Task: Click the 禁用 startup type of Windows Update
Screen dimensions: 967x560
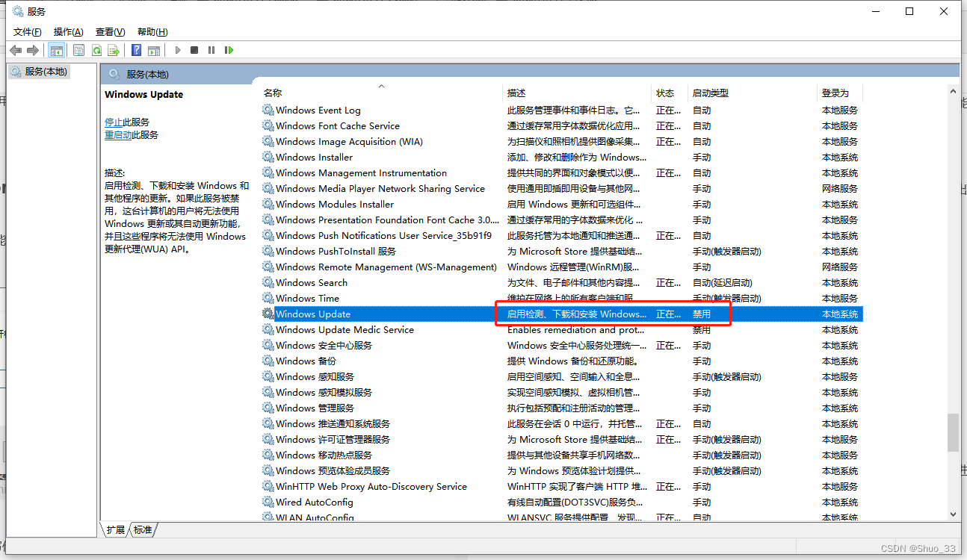Action: [x=701, y=314]
